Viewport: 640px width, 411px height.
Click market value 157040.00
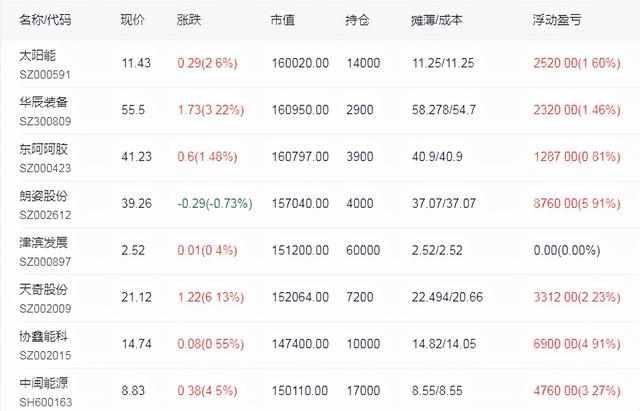pos(300,203)
